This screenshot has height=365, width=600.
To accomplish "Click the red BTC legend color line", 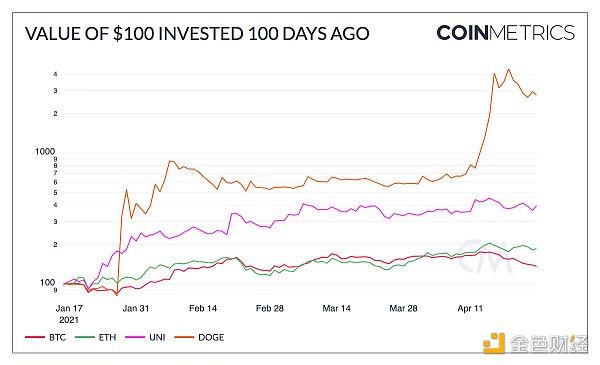I will tap(35, 337).
